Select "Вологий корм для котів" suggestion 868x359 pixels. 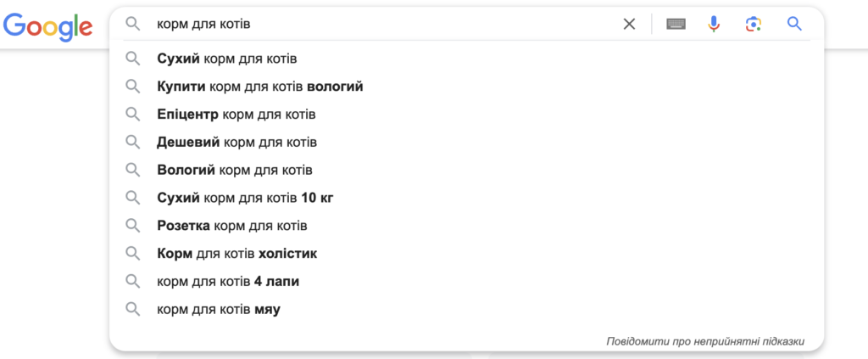tap(236, 170)
